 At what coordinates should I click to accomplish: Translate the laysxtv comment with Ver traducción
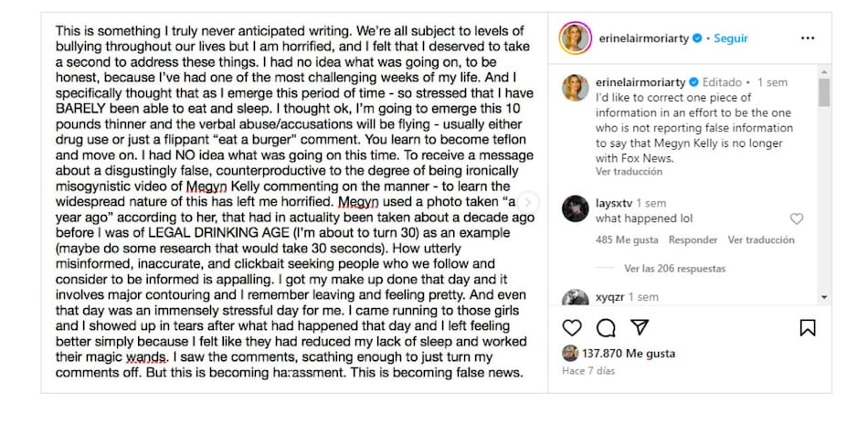tap(761, 240)
